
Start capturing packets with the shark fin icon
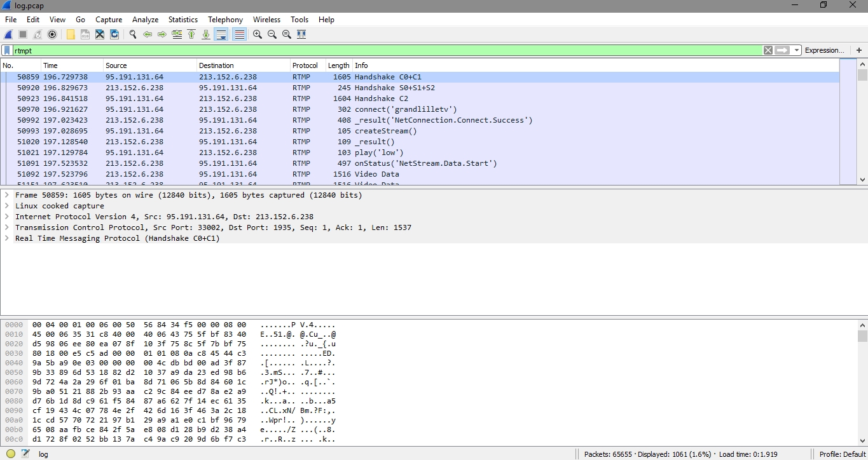tap(9, 34)
